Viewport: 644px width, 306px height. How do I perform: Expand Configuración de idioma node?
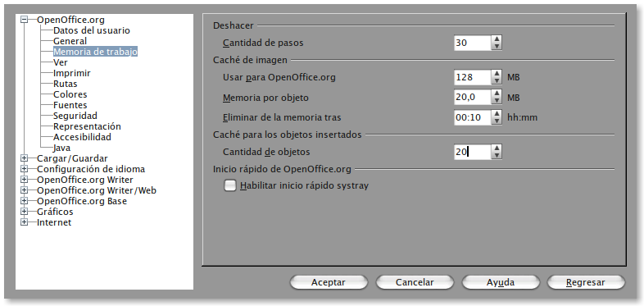(25, 169)
